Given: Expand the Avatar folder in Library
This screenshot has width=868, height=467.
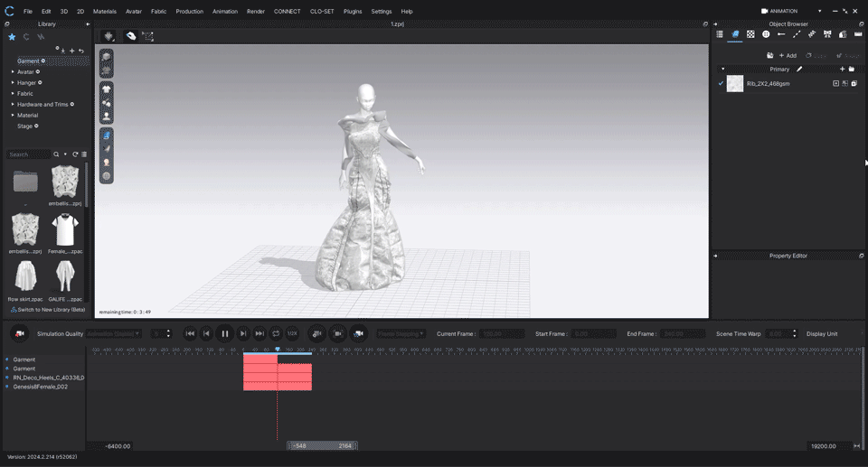Looking at the screenshot, I should coord(13,72).
